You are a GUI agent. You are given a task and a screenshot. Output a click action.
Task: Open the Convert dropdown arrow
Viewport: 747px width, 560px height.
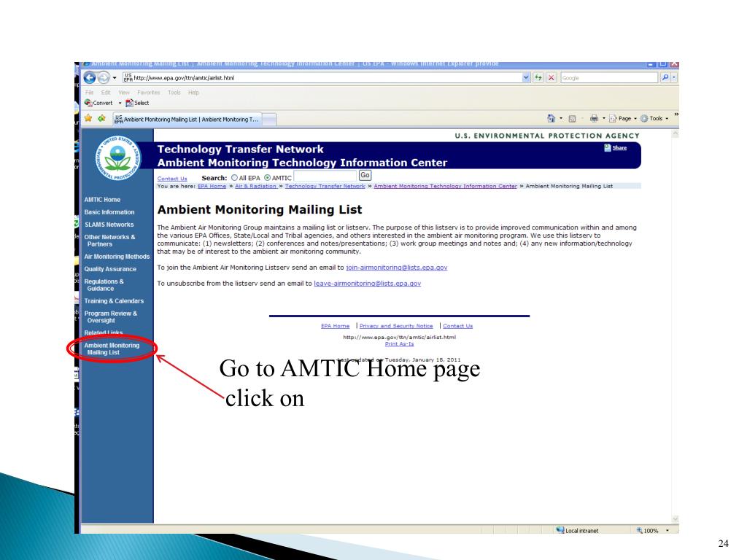point(120,103)
